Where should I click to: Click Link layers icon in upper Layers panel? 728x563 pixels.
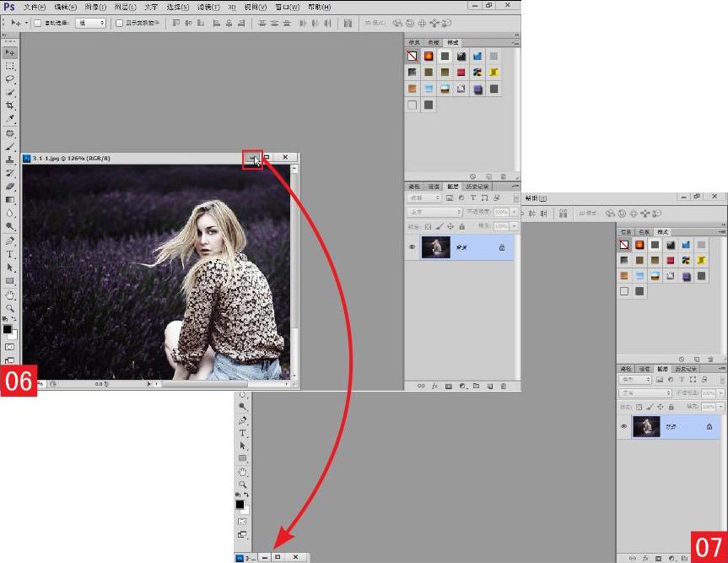(421, 386)
